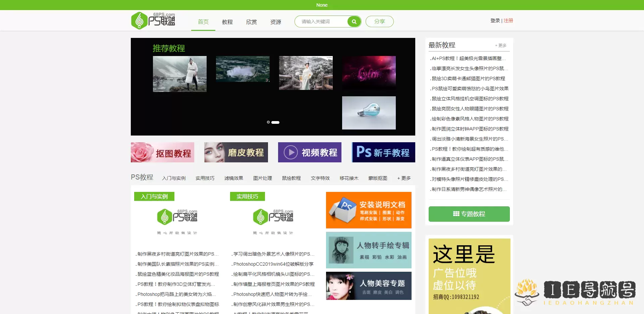Expand with the +更多 link beside 最新教程
Viewport: 644px width, 314px height.
[x=501, y=45]
